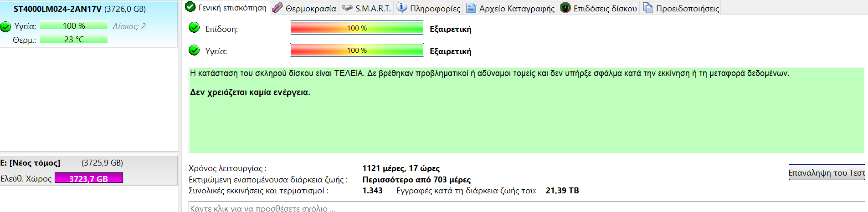Click the Εξαιρετική rating next to Επίδοση
Viewport: 868px width, 212px height.
click(451, 29)
